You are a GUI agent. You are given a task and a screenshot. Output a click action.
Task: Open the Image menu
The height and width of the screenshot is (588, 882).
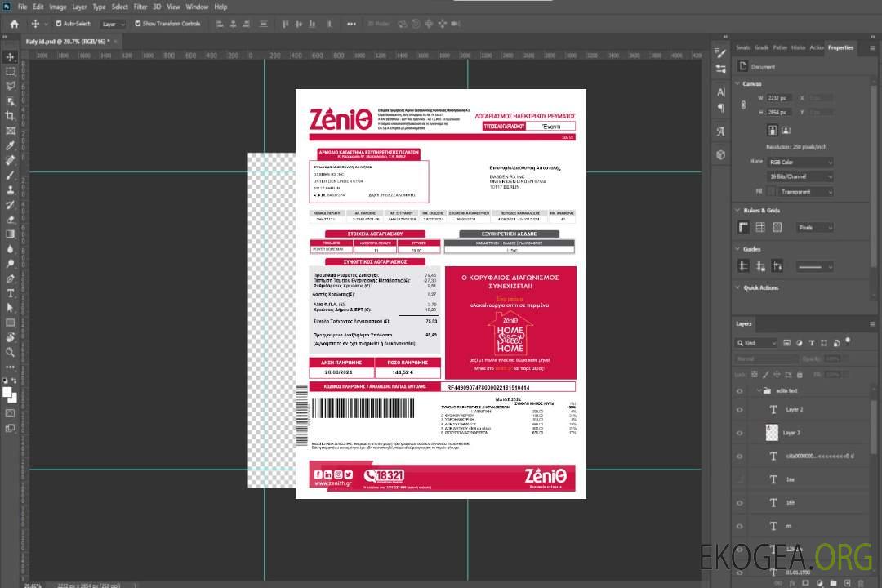click(x=58, y=7)
